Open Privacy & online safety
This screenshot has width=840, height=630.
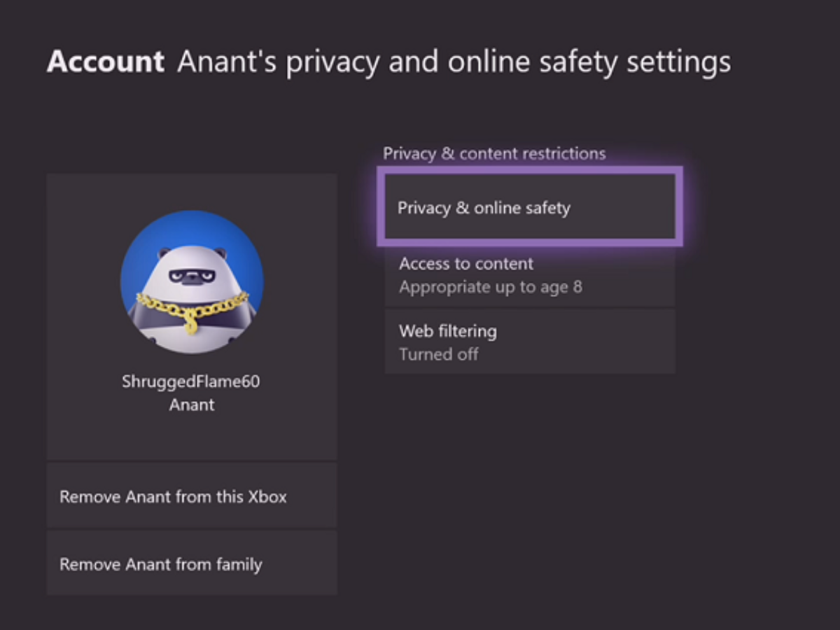tap(529, 208)
